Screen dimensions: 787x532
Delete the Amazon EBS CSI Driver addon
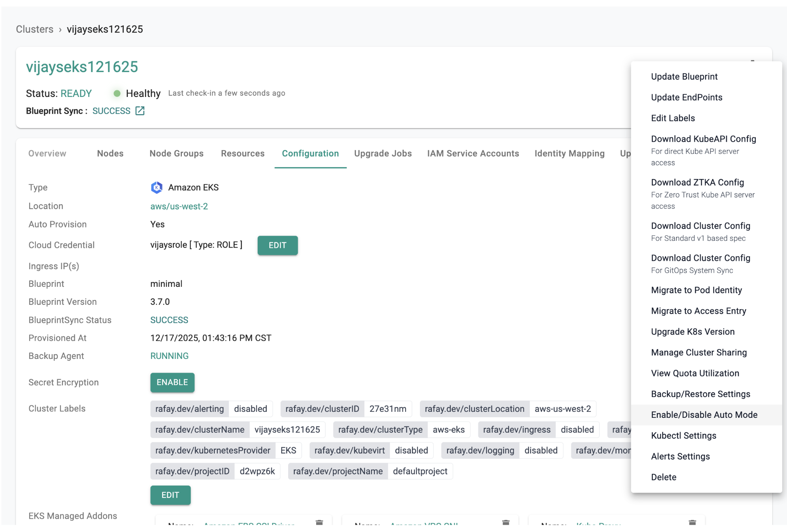(x=319, y=522)
